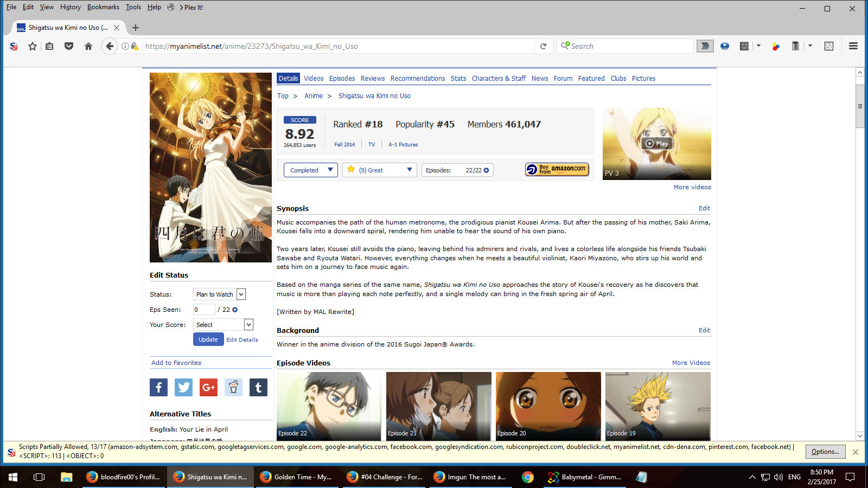The width and height of the screenshot is (868, 488).
Task: Open the Completed status dropdown
Action: [x=310, y=170]
